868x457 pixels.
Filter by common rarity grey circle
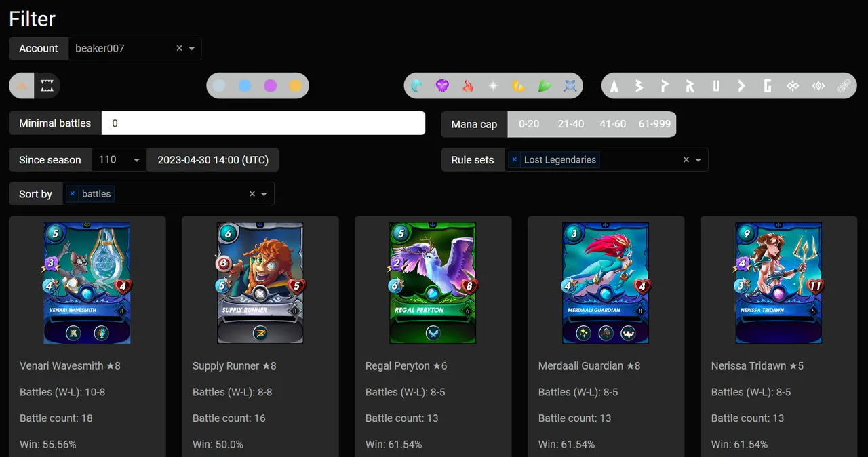(x=219, y=86)
